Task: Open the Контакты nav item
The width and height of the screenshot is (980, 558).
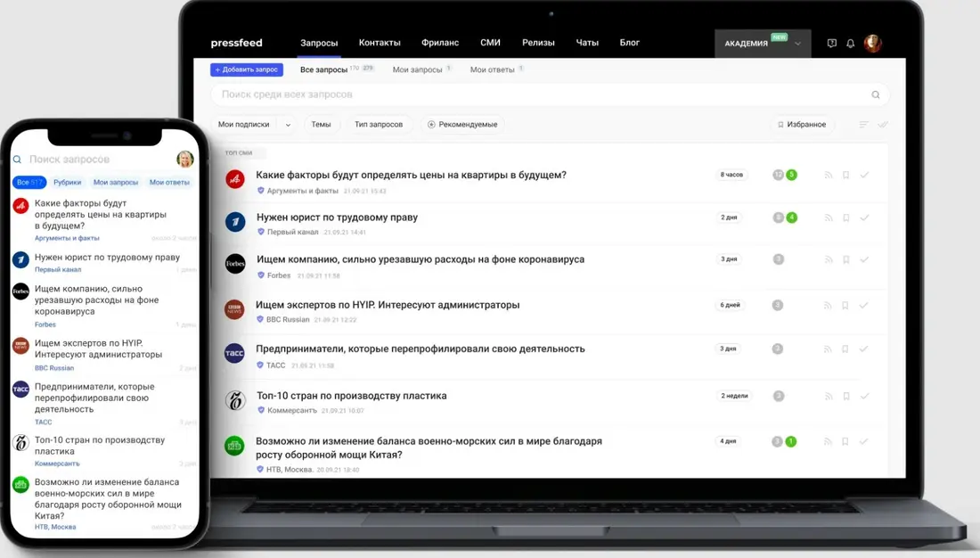Action: pyautogui.click(x=380, y=43)
